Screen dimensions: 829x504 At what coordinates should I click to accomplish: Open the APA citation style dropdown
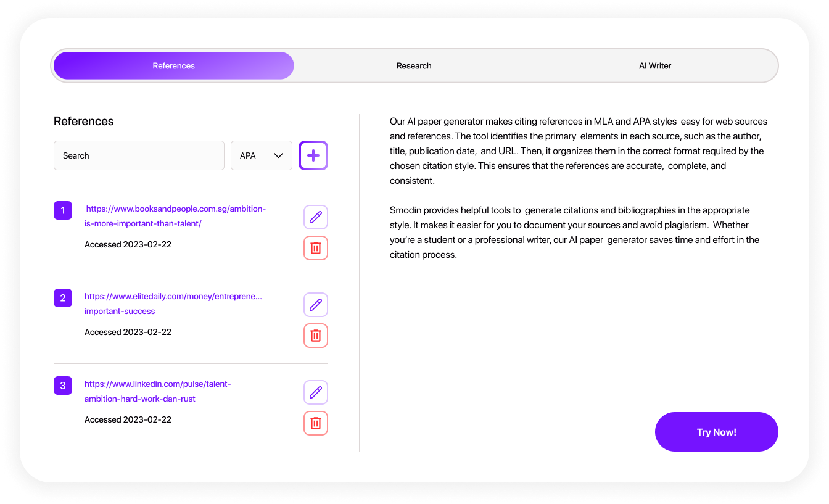tap(262, 155)
